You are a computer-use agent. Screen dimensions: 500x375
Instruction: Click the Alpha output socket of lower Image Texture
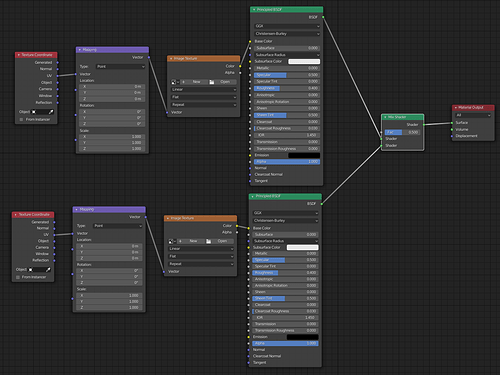point(237,232)
